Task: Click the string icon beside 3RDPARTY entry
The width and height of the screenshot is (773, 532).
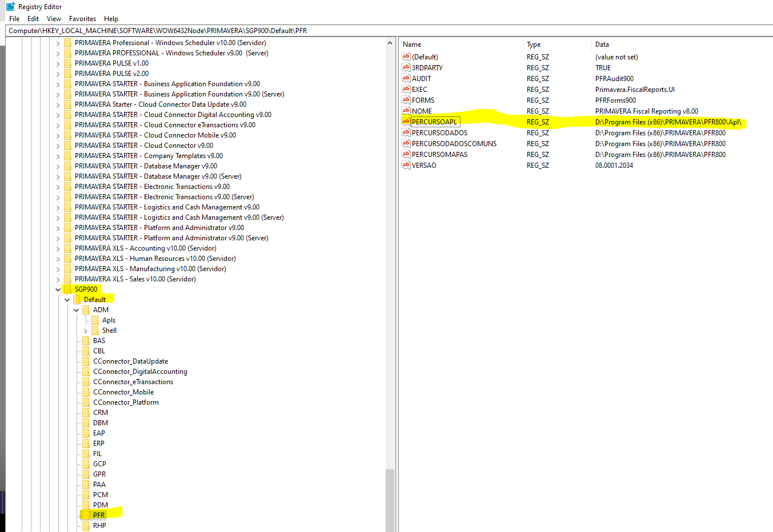Action: pos(406,67)
